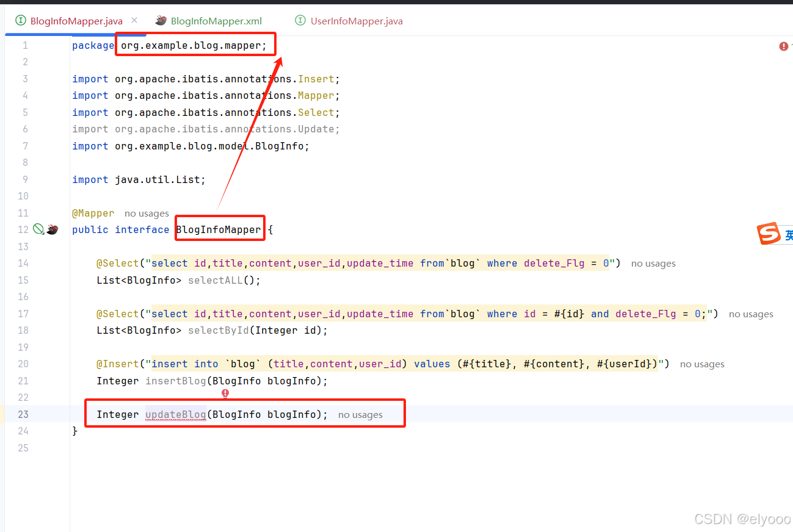Click the no usages hint on the insertBlog line

coord(702,364)
